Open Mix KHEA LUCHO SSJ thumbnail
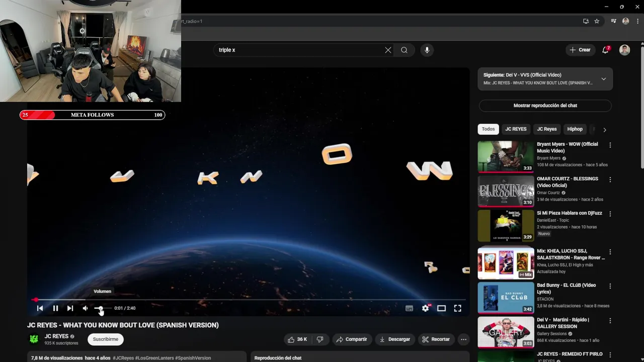 tap(506, 263)
